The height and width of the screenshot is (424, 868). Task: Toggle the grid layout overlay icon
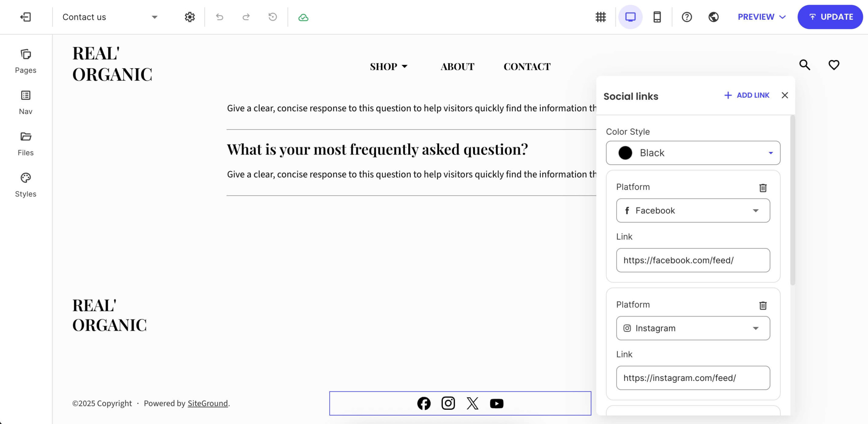click(601, 17)
